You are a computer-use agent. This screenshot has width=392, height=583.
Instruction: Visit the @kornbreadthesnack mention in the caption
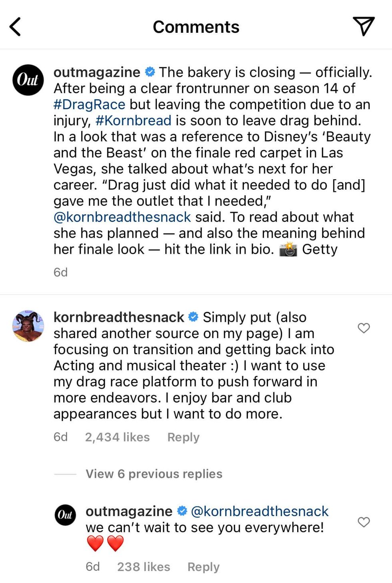click(122, 217)
